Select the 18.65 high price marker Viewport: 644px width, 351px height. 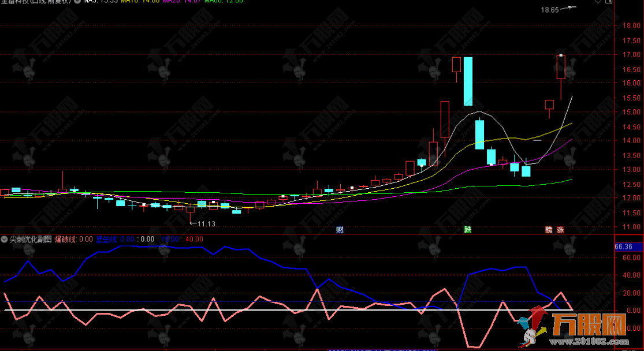(x=549, y=10)
